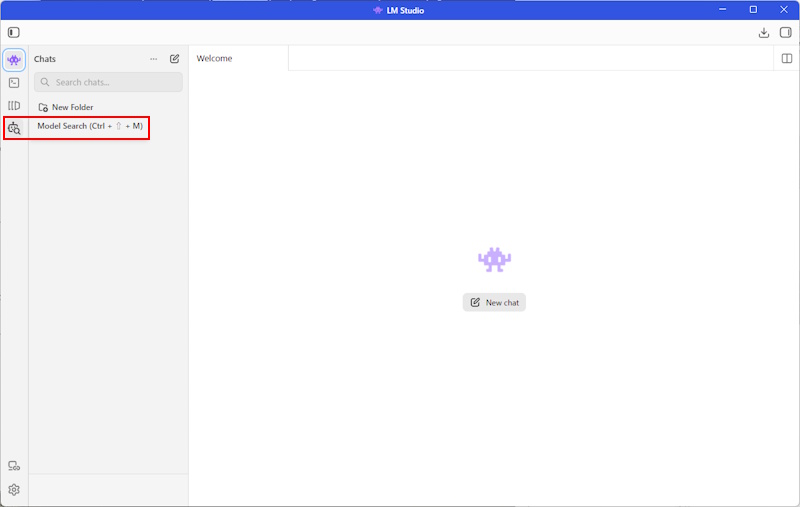Toggle the right sidebar panel icon
The width and height of the screenshot is (800, 507).
[786, 32]
